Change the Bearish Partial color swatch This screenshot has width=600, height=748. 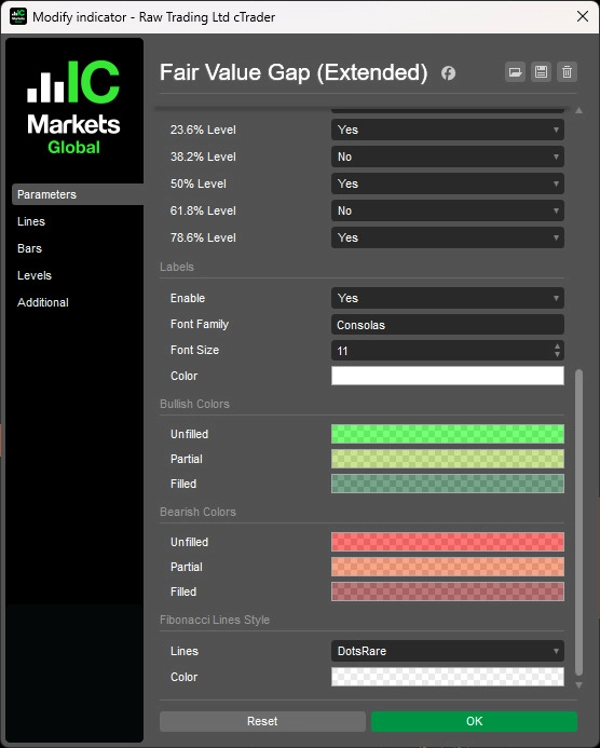(x=447, y=567)
